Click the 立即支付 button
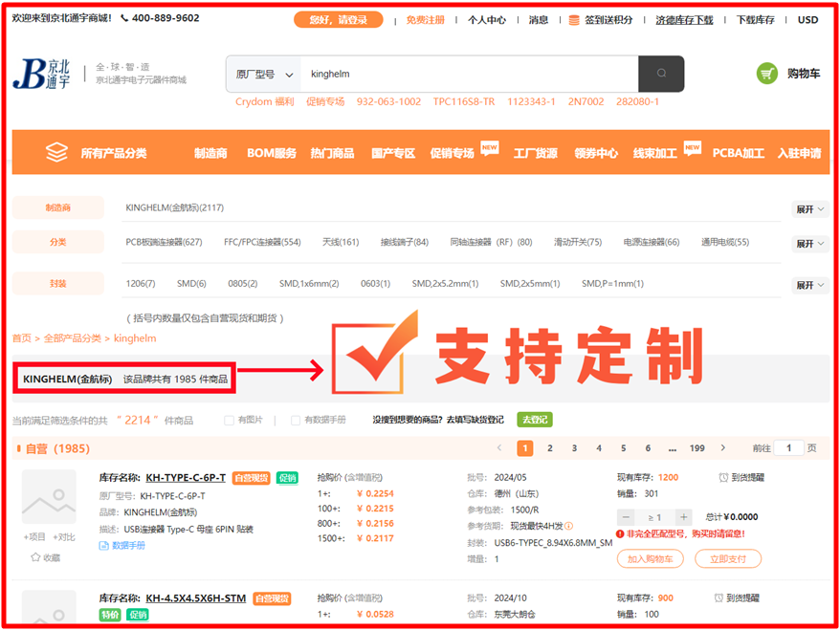Image resolution: width=840 pixels, height=630 pixels. pos(727,559)
